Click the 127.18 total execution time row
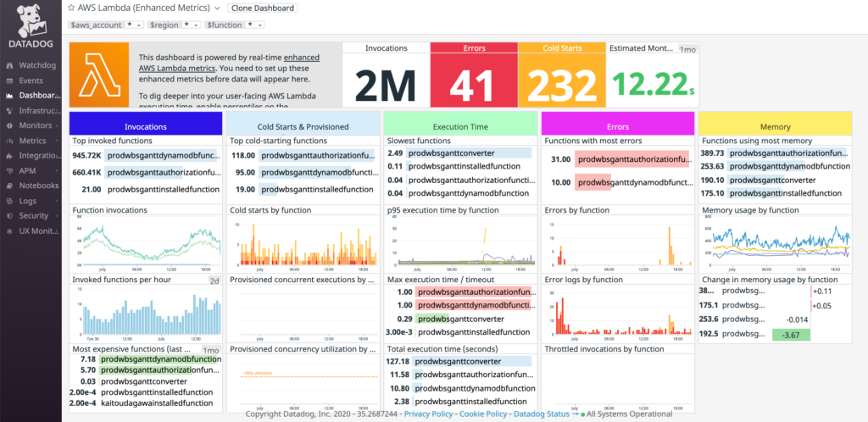This screenshot has width=868, height=422. click(x=460, y=361)
